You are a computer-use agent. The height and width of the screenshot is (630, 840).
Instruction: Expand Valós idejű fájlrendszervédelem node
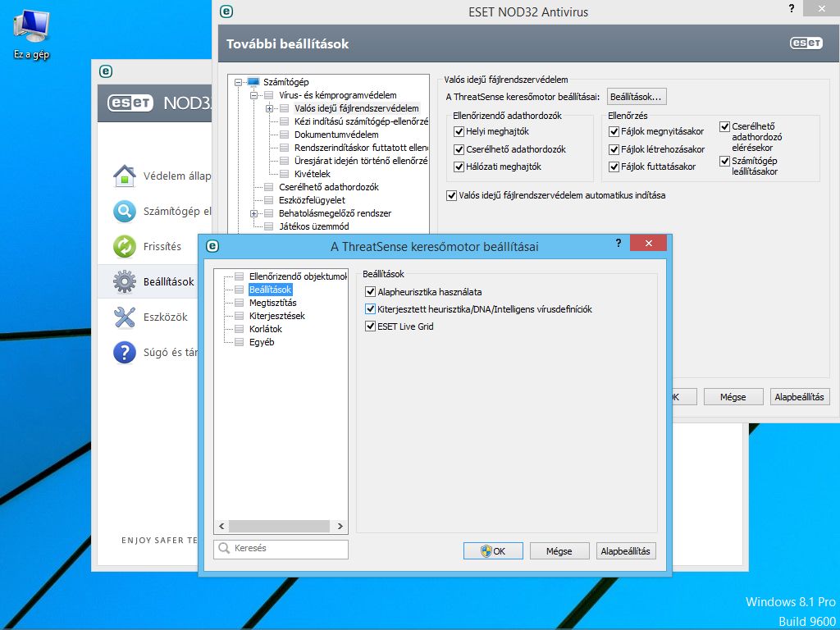pyautogui.click(x=269, y=109)
